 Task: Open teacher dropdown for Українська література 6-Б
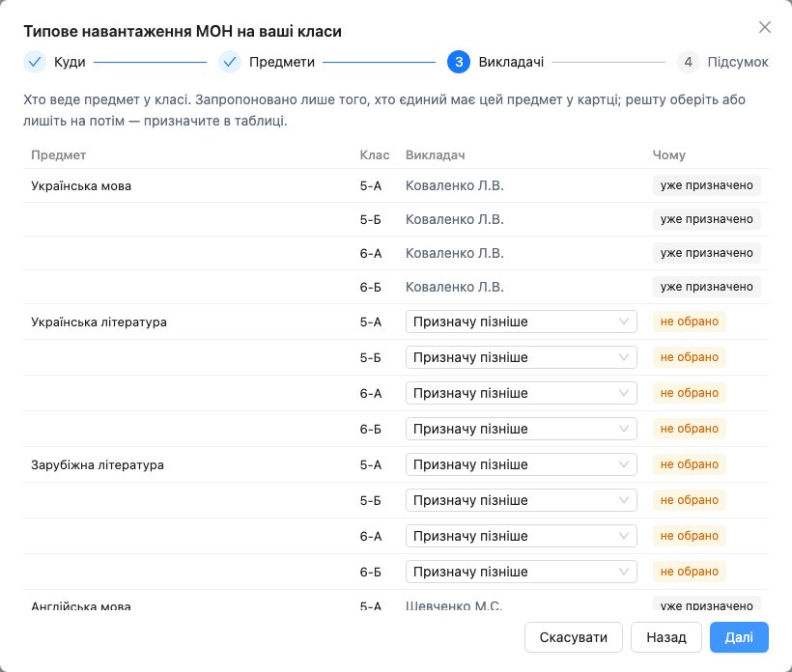coord(522,429)
